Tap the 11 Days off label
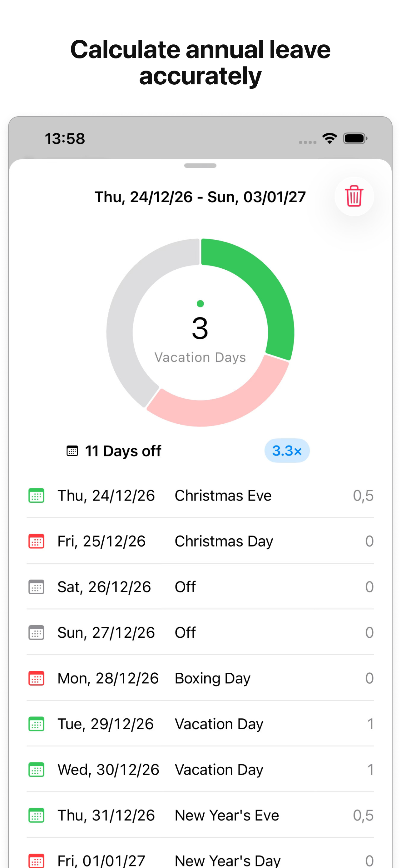The width and height of the screenshot is (401, 868). (123, 451)
